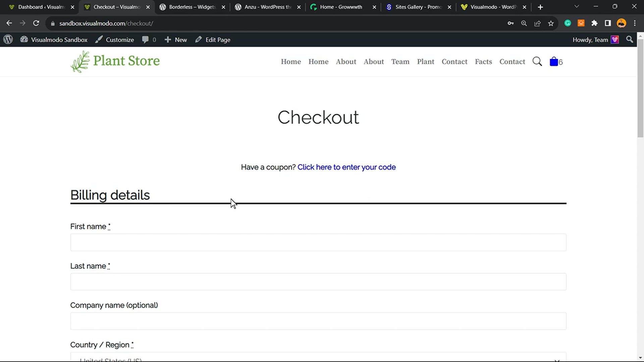The image size is (644, 362).
Task: Close the Sites Gallery tab
Action: [449, 7]
